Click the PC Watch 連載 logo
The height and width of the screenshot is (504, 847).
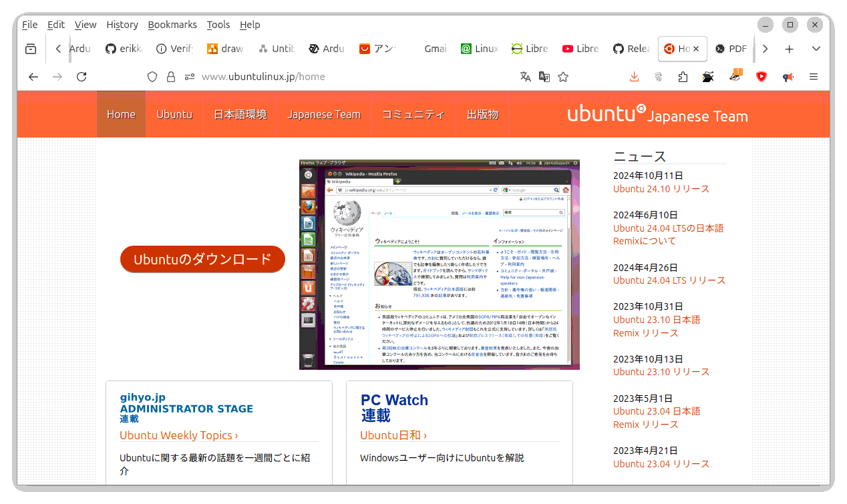coord(394,408)
